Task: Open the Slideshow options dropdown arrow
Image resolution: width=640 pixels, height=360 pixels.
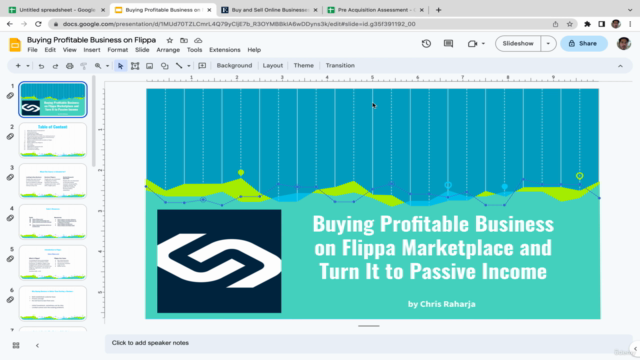Action: click(548, 43)
